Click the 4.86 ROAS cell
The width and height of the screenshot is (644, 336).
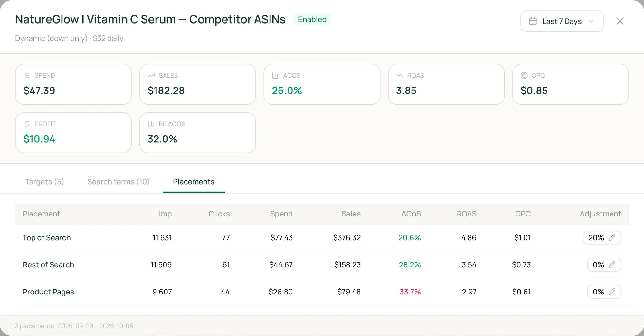[469, 238]
